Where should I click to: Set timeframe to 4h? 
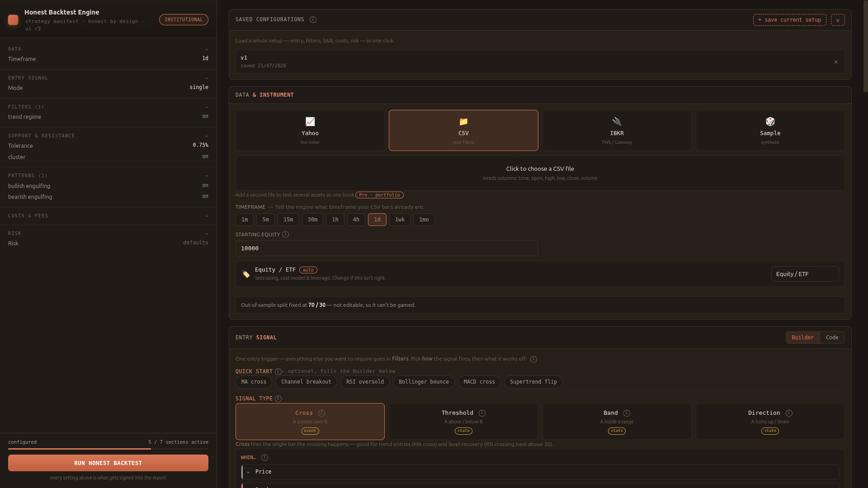(x=356, y=220)
